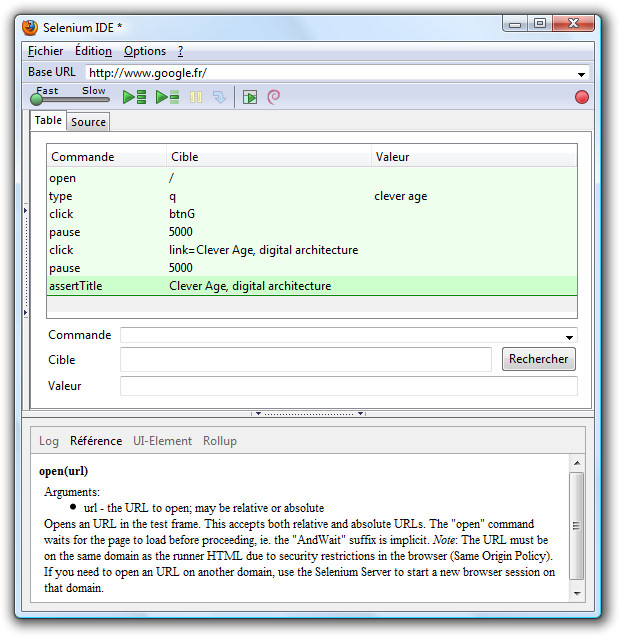Click the Valeur column header
620x637 pixels.
coord(474,157)
